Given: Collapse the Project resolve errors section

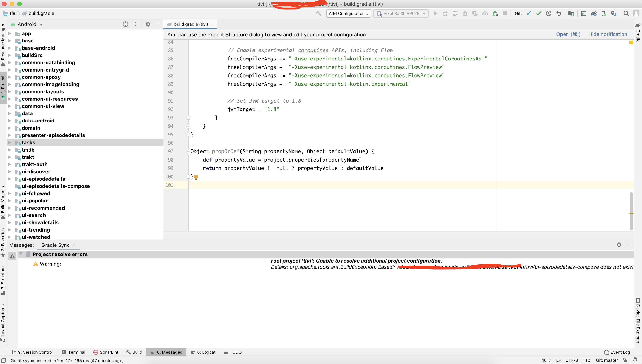Looking at the screenshot, I should pyautogui.click(x=21, y=254).
